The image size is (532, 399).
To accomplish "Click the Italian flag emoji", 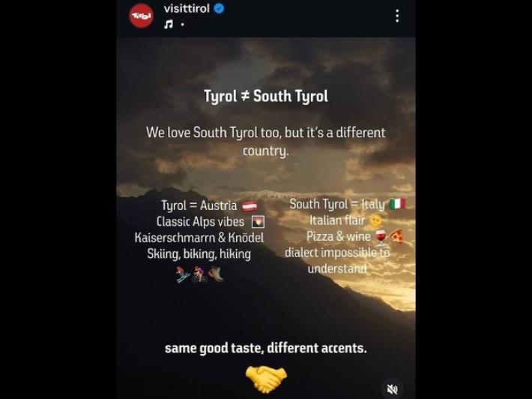I will [x=397, y=204].
